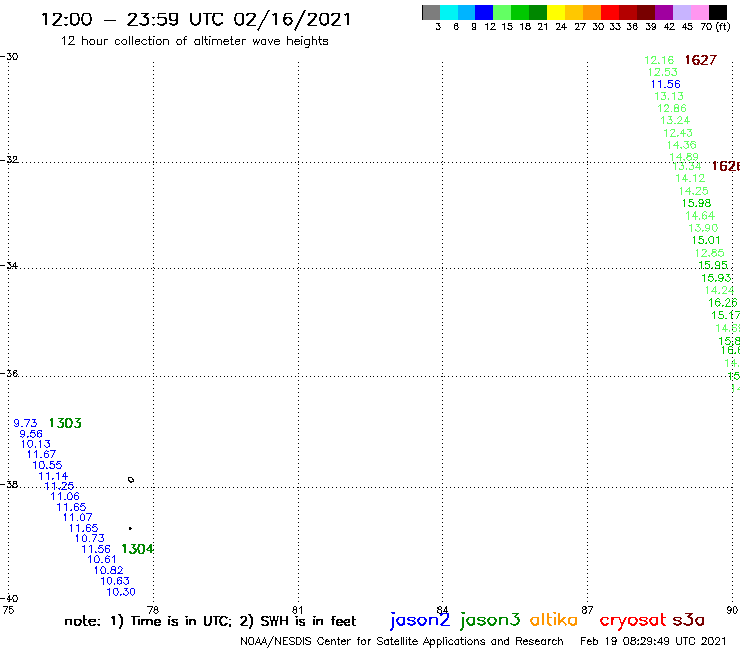Click the chart title date range text
This screenshot has height=650, width=740.
[196, 19]
